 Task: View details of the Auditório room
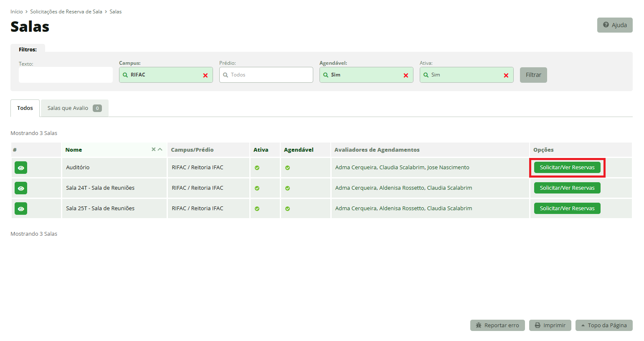(x=21, y=168)
